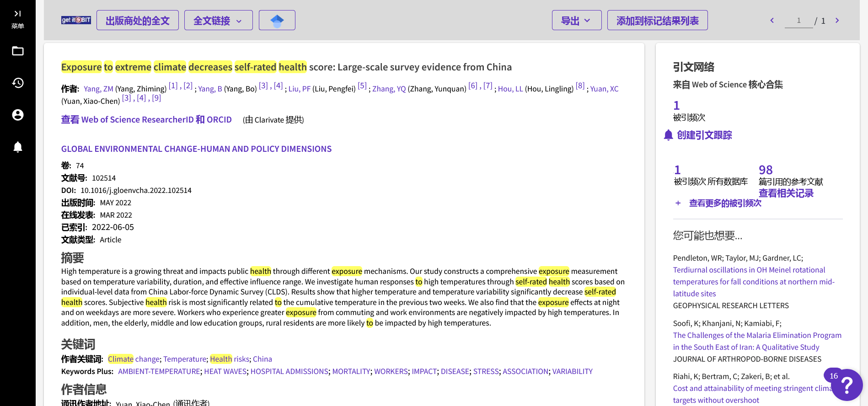The image size is (868, 406).
Task: Open the user profile icon
Action: [18, 115]
